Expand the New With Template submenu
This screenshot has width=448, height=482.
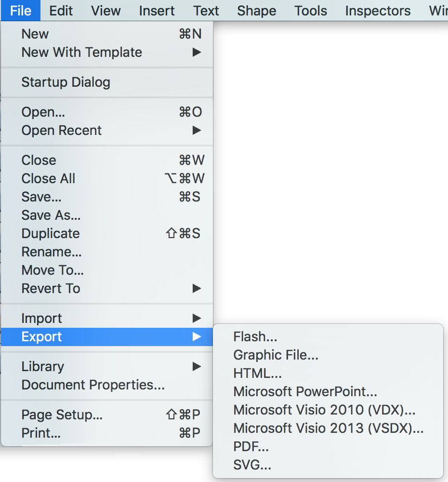[82, 53]
